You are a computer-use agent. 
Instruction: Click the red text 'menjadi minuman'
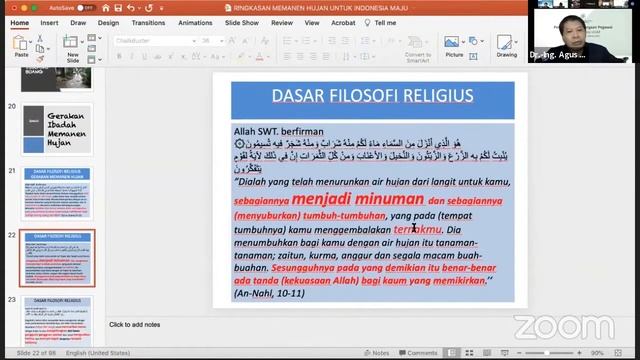[x=358, y=199]
